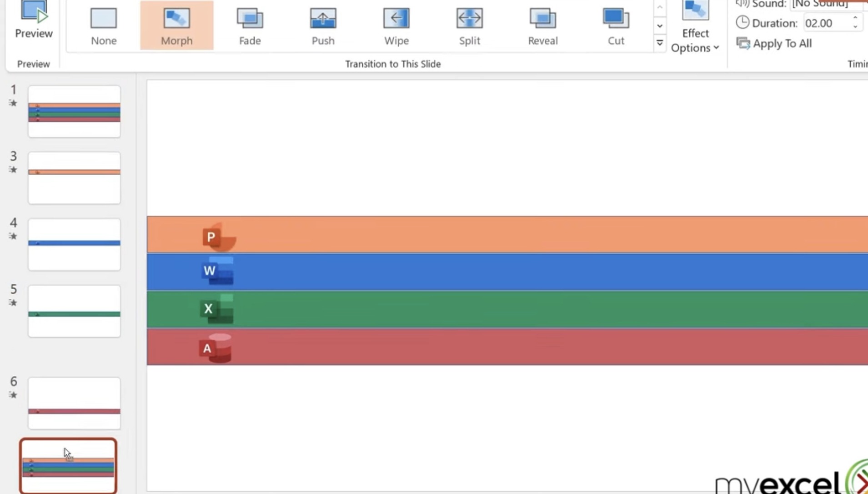The height and width of the screenshot is (494, 868).
Task: Click Apply To All
Action: click(x=774, y=44)
